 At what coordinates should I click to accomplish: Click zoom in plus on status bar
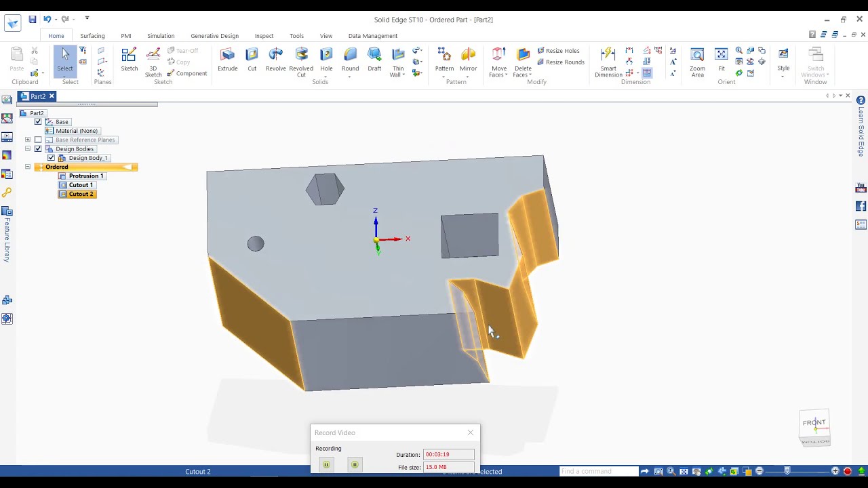835,471
